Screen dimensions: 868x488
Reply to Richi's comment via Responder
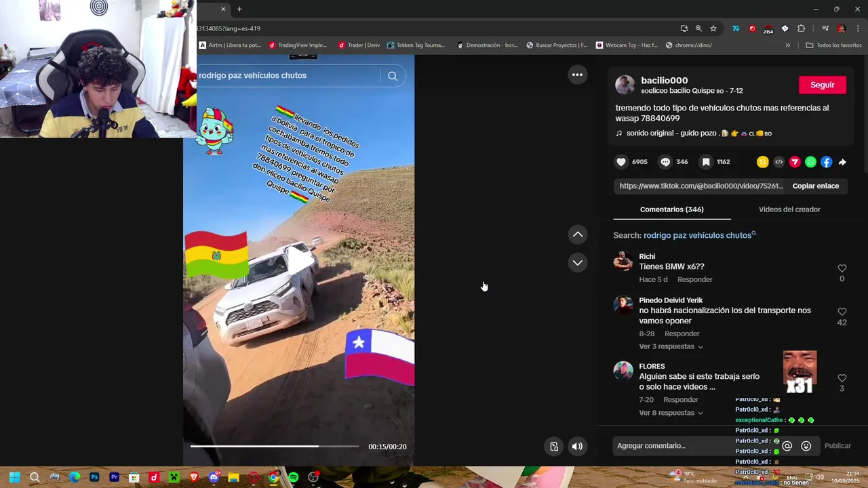click(694, 279)
